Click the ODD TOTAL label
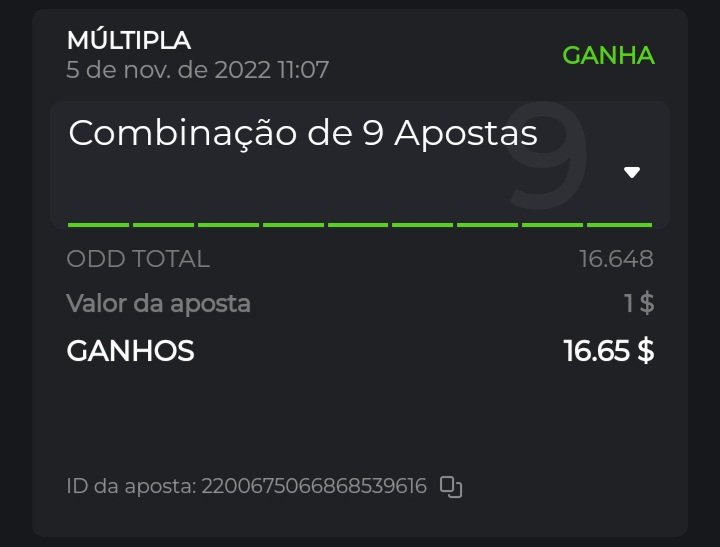 click(138, 259)
